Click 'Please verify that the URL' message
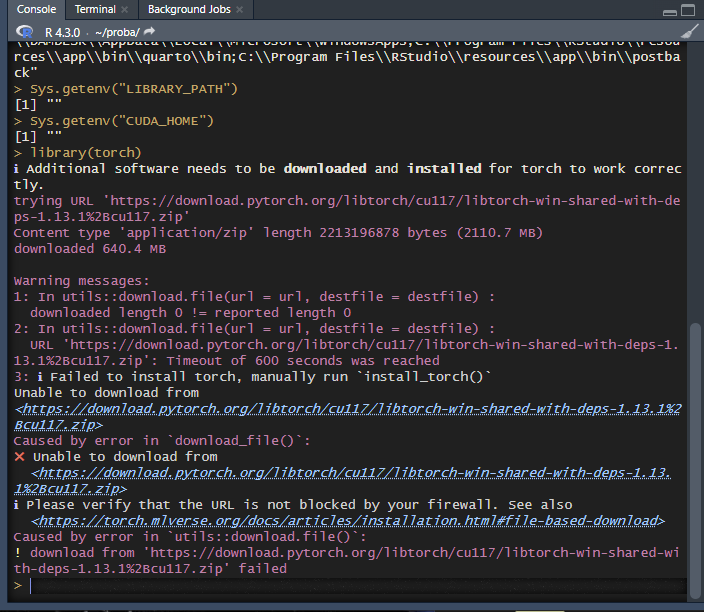The image size is (704, 612). [293, 505]
